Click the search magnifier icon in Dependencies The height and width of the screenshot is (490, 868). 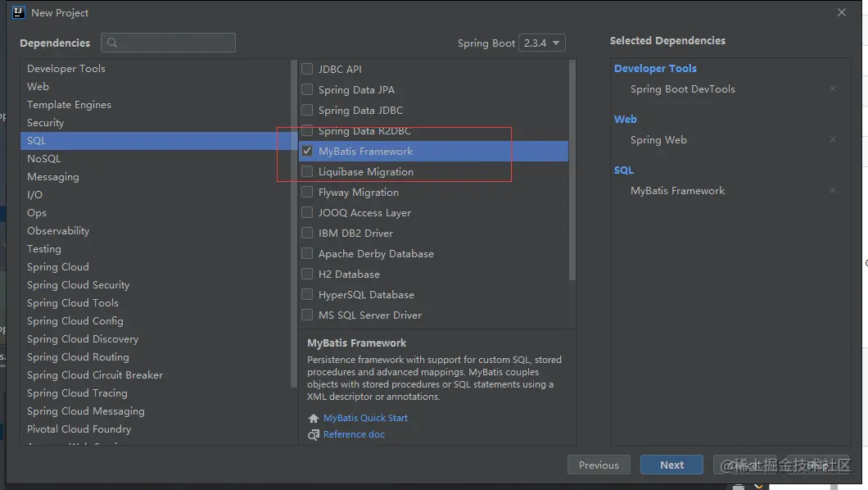(112, 43)
